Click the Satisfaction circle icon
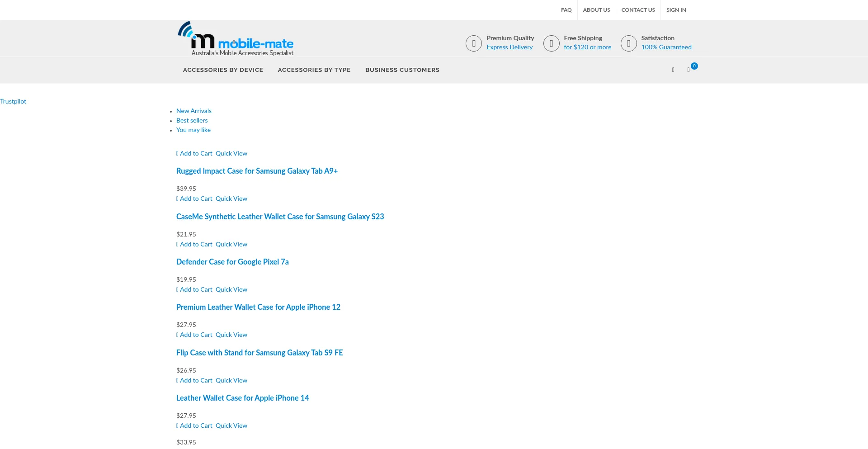 (x=628, y=43)
